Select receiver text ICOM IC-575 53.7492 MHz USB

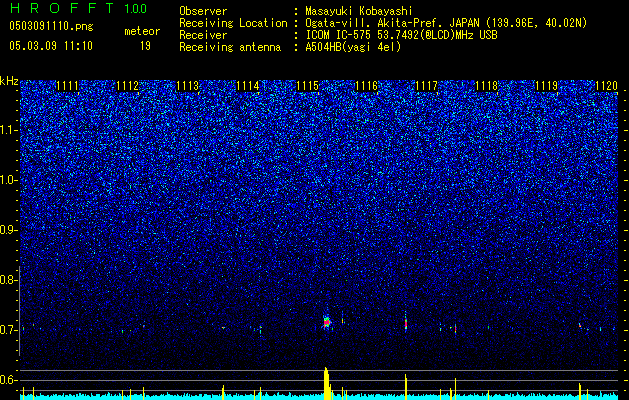click(401, 35)
